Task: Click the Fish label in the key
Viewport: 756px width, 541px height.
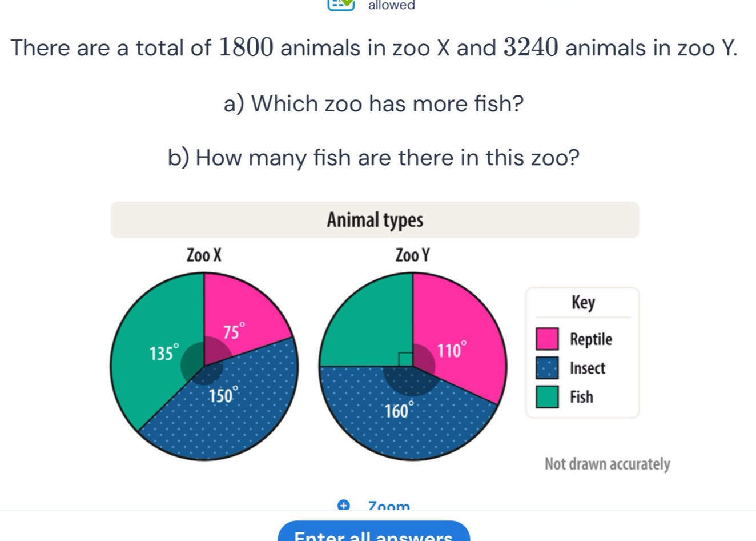Action: pyautogui.click(x=581, y=397)
